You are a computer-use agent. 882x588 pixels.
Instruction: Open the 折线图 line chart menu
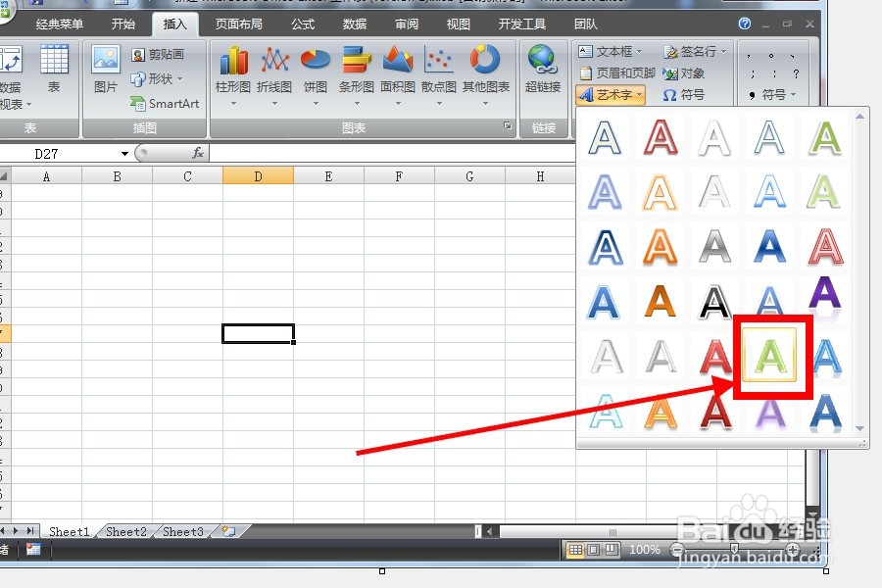(x=274, y=76)
